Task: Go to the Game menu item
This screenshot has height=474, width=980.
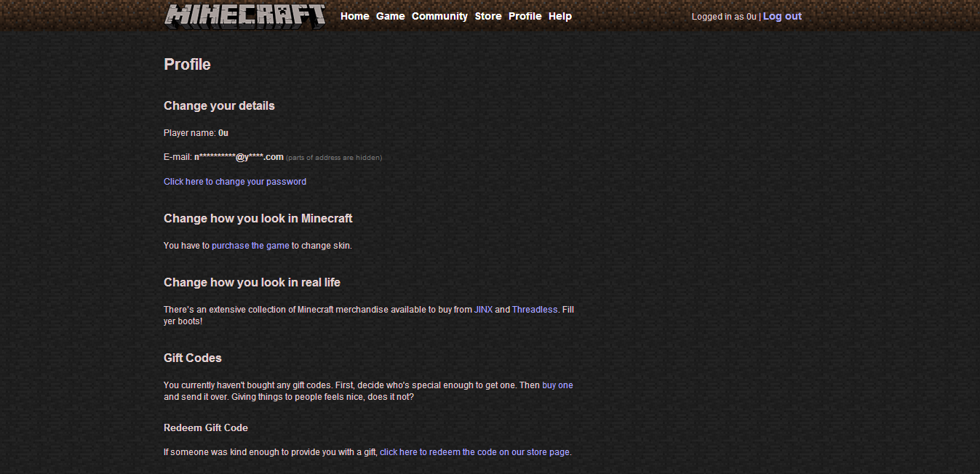Action: [391, 16]
